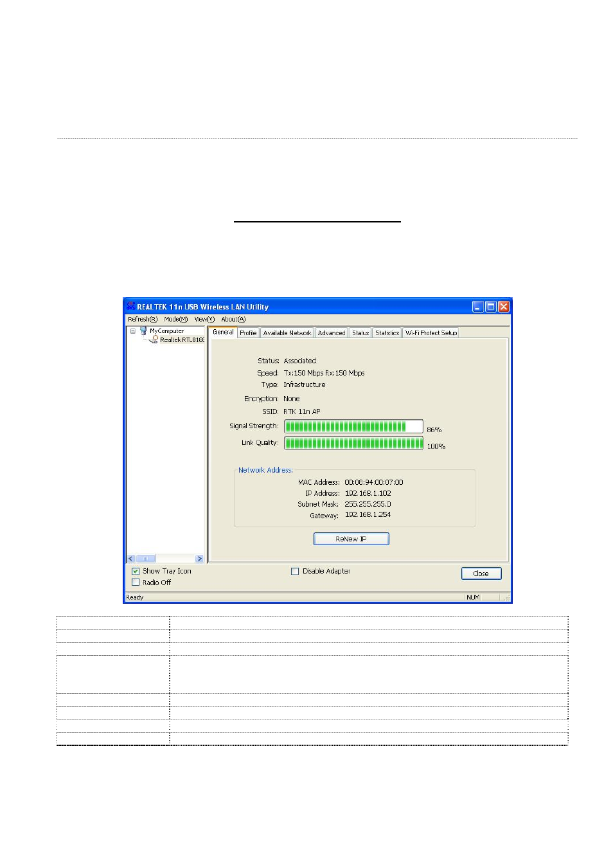Switch to the Profile tab
The image size is (613, 868).
click(248, 332)
